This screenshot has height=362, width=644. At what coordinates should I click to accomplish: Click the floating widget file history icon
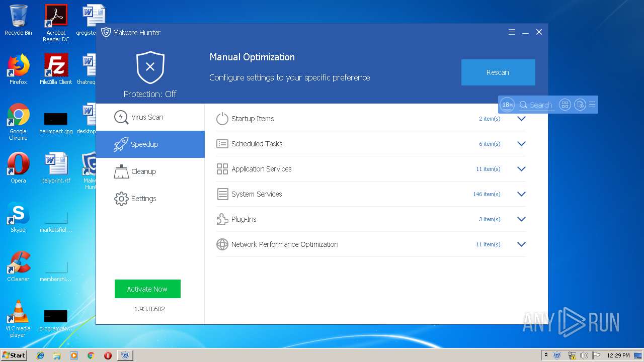point(580,105)
